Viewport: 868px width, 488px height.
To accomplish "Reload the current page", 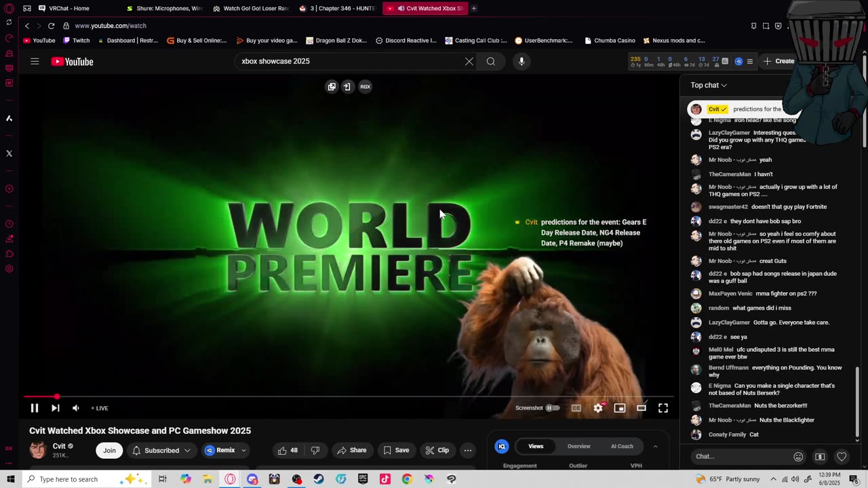I will (x=51, y=26).
